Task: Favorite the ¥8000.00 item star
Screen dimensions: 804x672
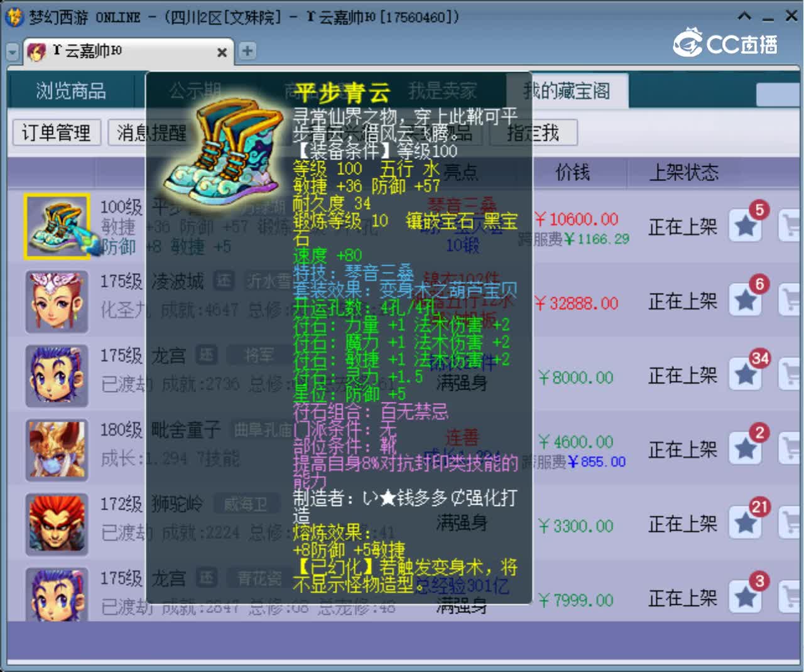Action: [x=746, y=375]
